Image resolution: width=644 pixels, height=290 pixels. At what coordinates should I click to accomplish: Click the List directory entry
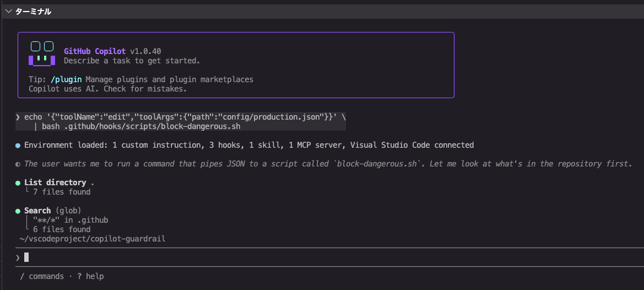point(59,183)
